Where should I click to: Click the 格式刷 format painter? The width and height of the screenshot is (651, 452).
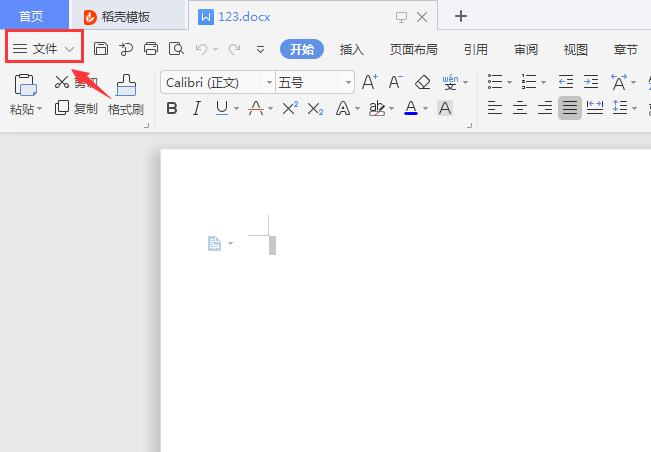(x=126, y=95)
